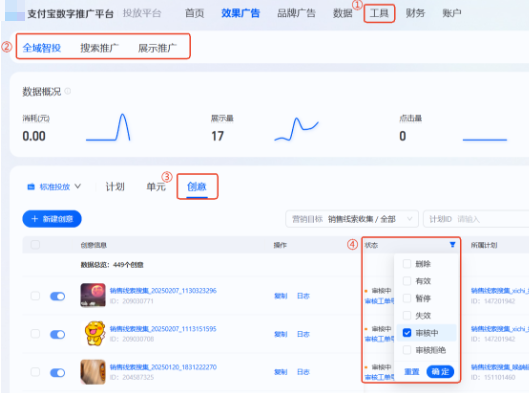The image size is (529, 393).
Task: Click 日志 for creative ID 204587325
Action: click(303, 372)
